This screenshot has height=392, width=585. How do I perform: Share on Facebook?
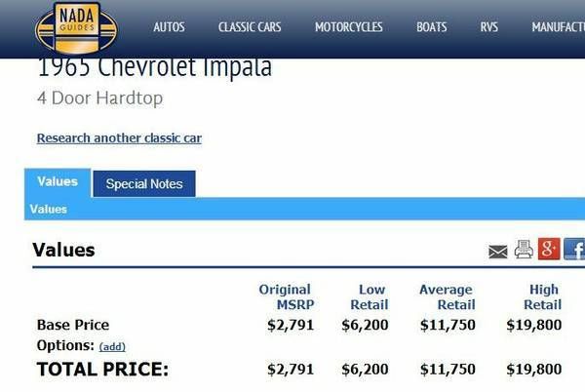(x=574, y=249)
